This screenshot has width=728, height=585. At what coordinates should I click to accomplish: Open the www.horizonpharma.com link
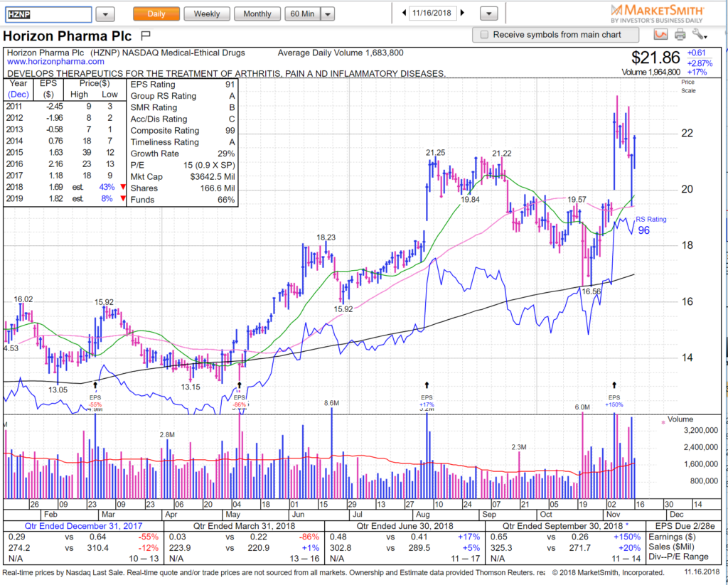tap(55, 61)
